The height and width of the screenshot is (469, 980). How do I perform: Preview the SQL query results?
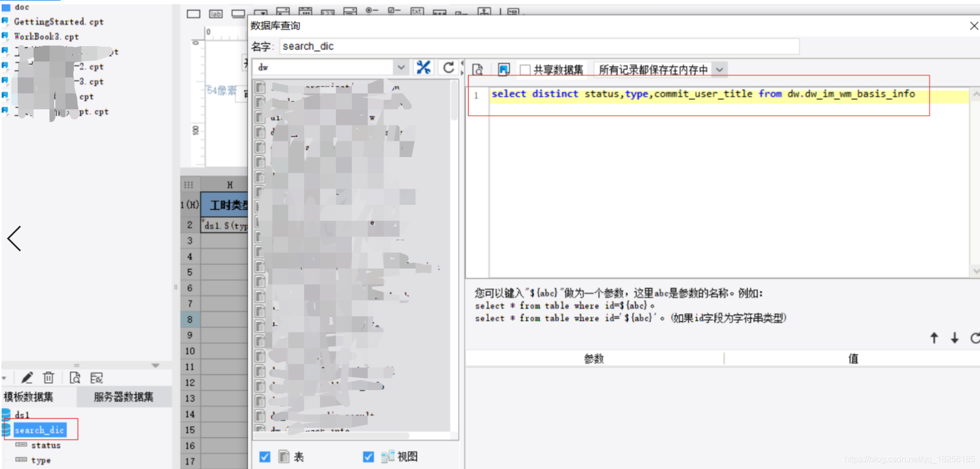coord(478,70)
